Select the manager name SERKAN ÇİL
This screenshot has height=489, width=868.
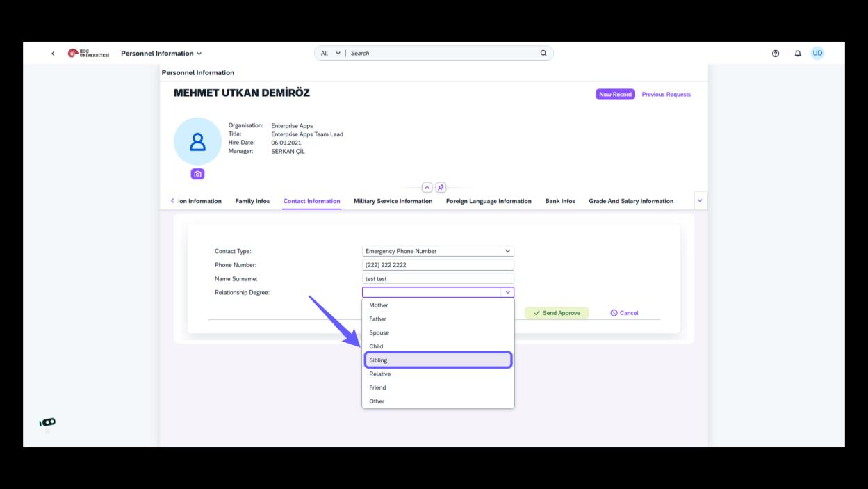288,151
